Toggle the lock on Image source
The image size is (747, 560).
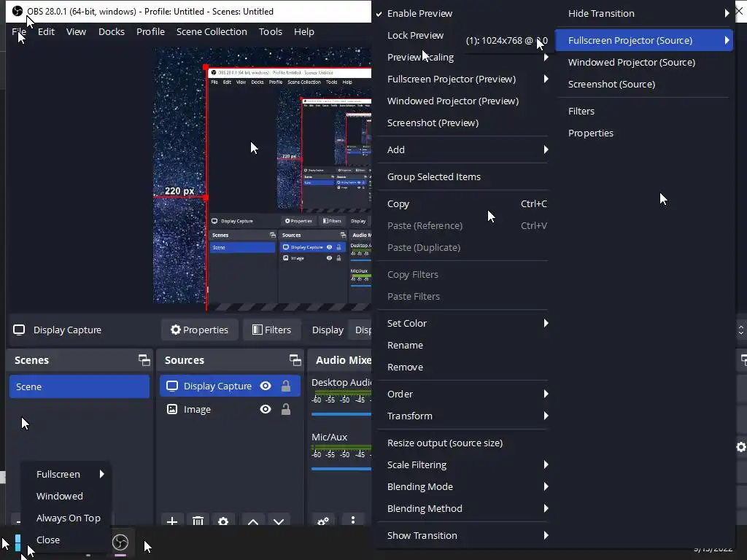(x=286, y=409)
